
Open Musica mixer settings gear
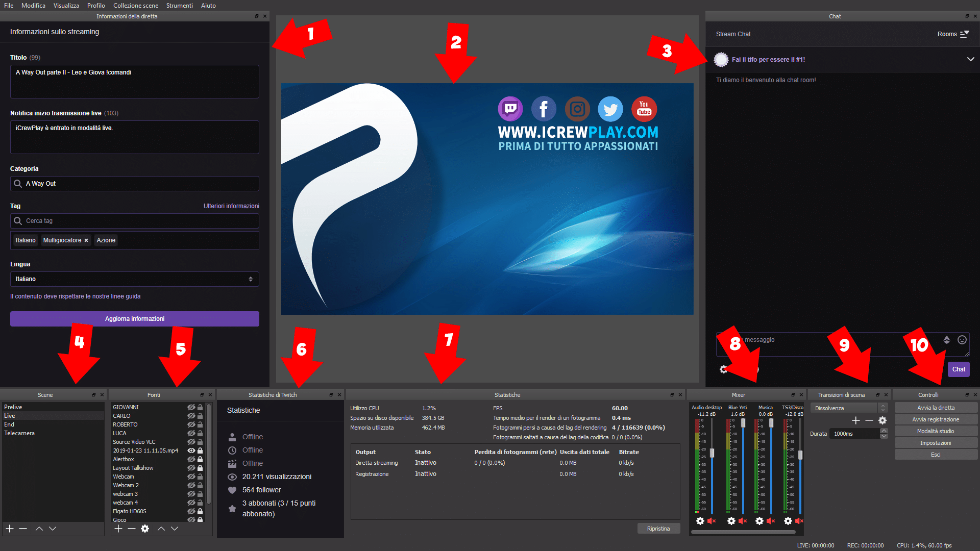(x=759, y=521)
